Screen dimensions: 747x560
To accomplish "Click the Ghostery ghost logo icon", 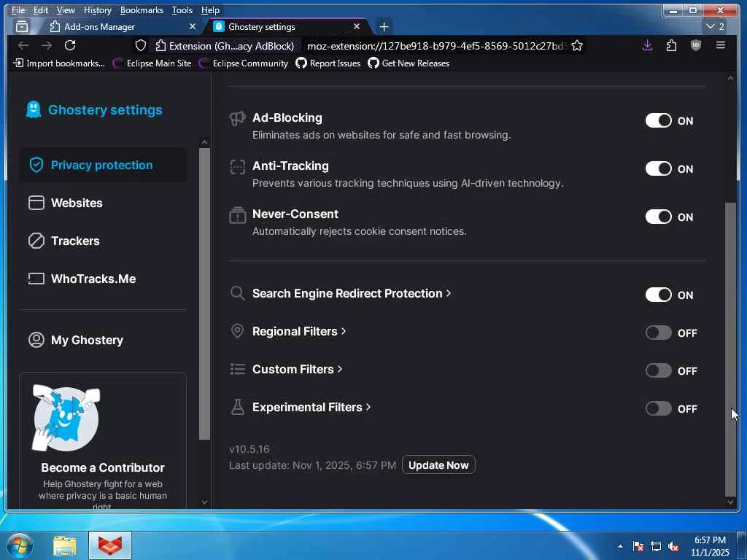I will [34, 109].
